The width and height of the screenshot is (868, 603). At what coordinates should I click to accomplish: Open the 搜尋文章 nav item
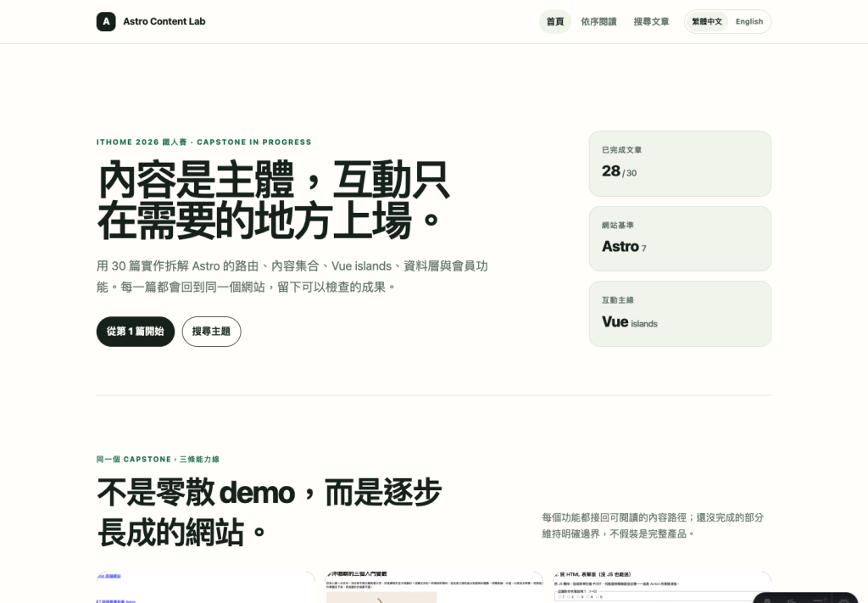pyautogui.click(x=651, y=21)
